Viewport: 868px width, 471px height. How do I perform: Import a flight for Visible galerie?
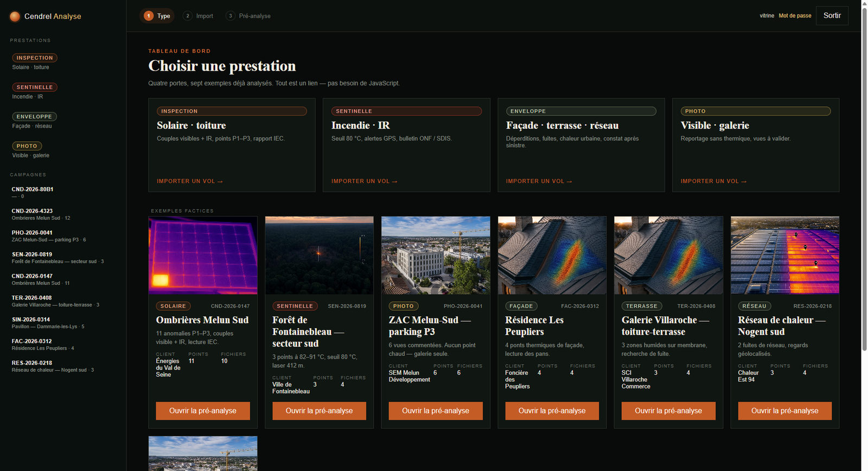pyautogui.click(x=713, y=181)
